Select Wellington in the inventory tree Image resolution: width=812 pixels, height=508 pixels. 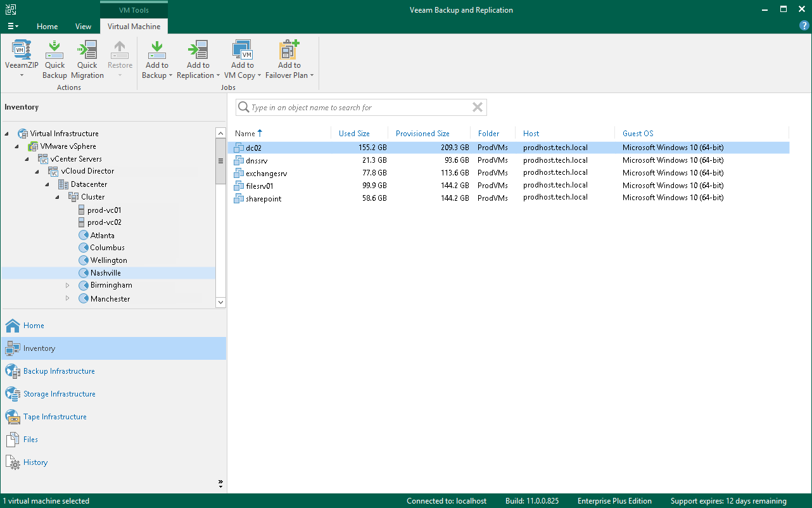(x=109, y=260)
